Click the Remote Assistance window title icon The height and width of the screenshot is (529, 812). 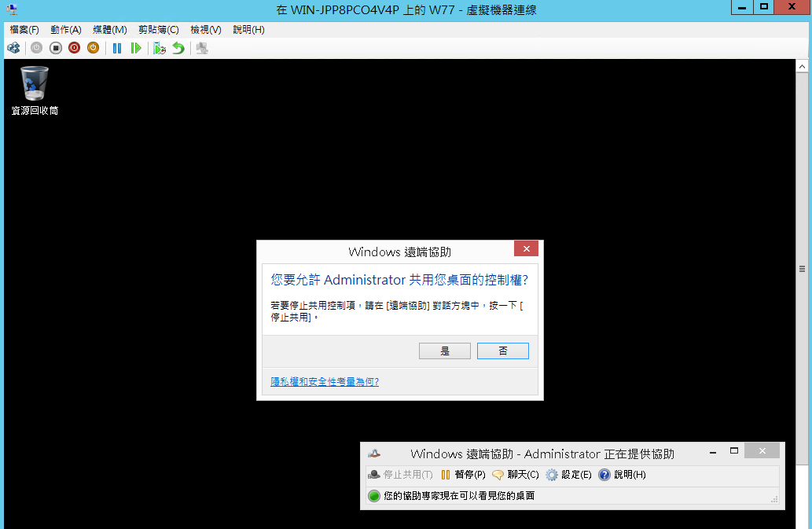click(x=374, y=454)
